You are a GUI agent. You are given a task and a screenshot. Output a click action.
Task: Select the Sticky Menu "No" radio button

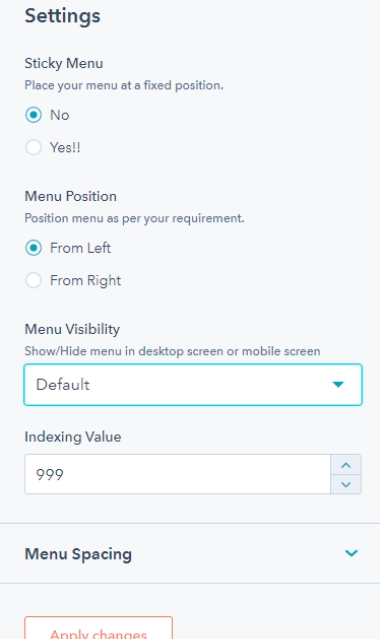click(x=33, y=115)
